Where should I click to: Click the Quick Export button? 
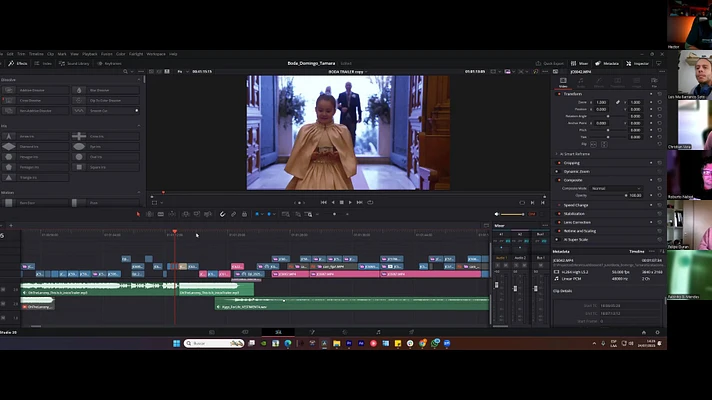click(x=550, y=64)
